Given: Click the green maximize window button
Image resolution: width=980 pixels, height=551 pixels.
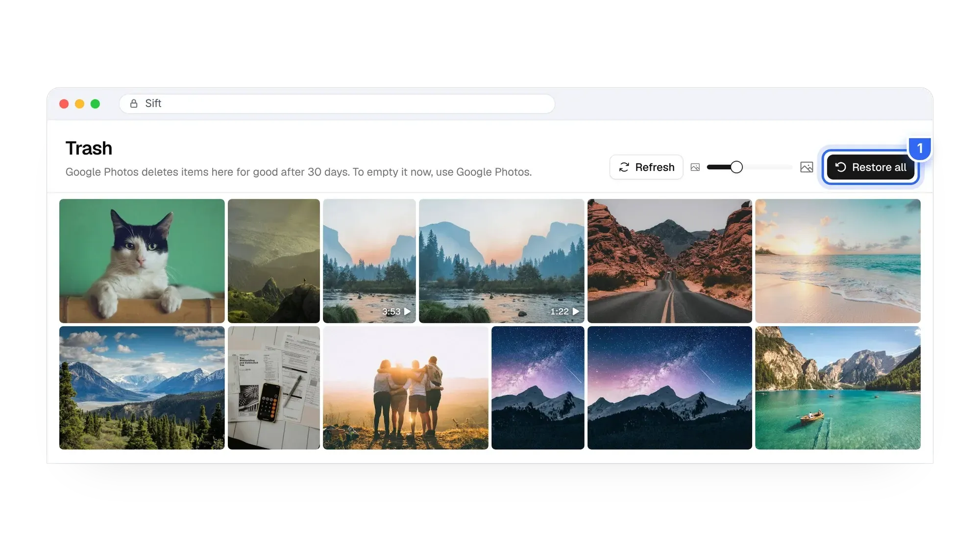Looking at the screenshot, I should (95, 103).
